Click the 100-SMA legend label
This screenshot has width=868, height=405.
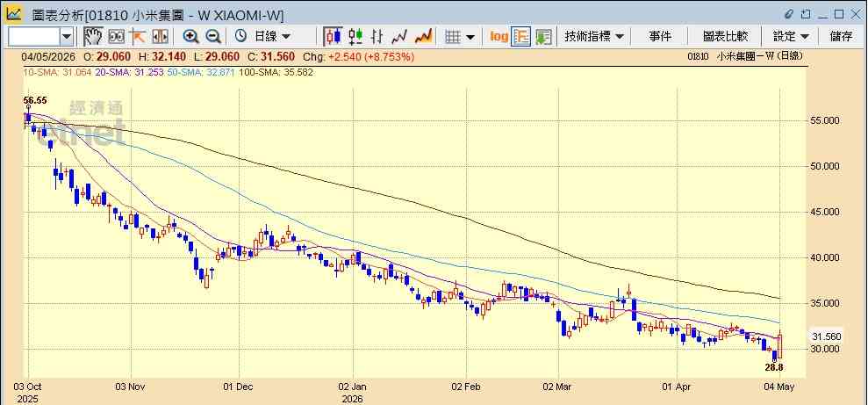coord(276,72)
